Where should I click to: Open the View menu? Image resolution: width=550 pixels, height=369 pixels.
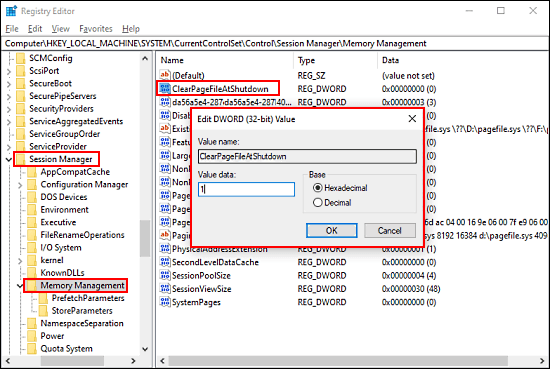(x=61, y=29)
